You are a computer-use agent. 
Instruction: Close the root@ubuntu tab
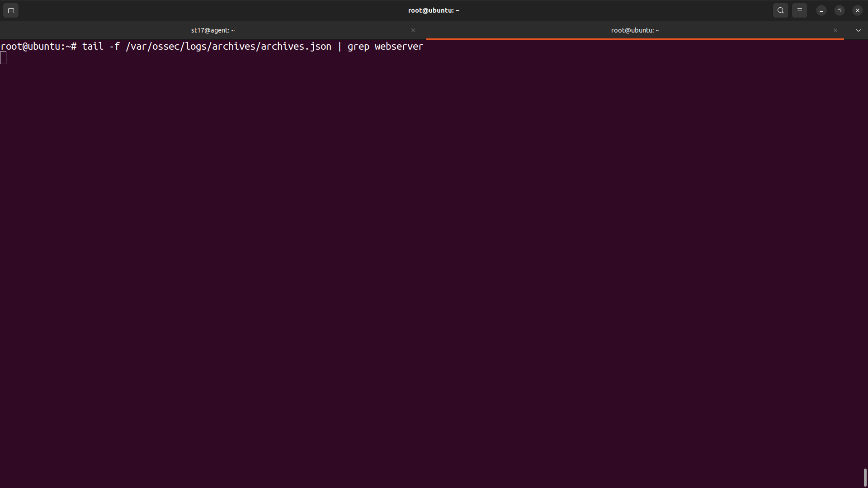pyautogui.click(x=835, y=30)
